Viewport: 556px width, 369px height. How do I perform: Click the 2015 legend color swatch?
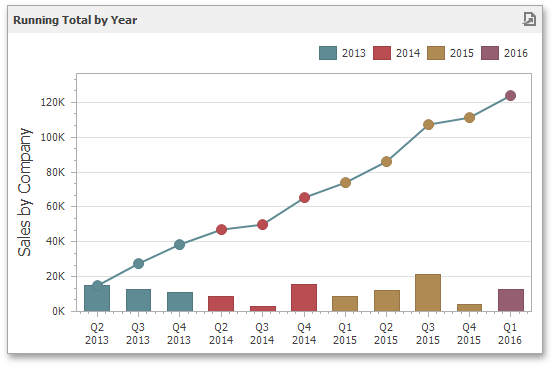436,53
